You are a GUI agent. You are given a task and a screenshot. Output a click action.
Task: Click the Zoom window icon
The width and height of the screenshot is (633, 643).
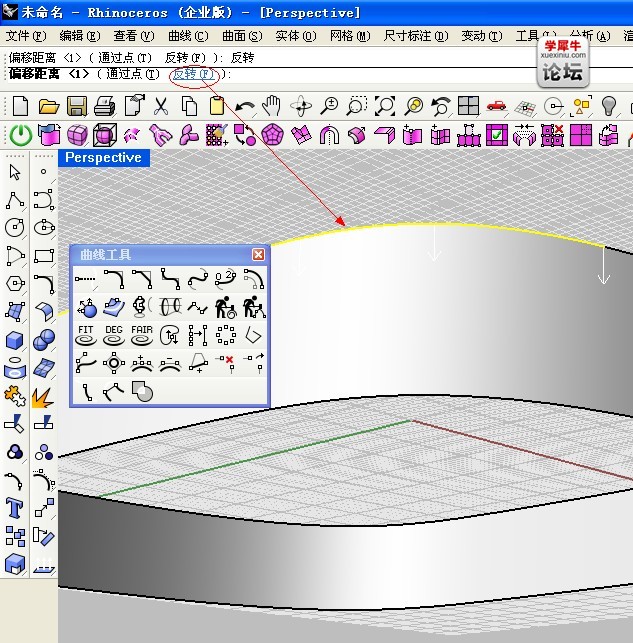click(x=357, y=106)
